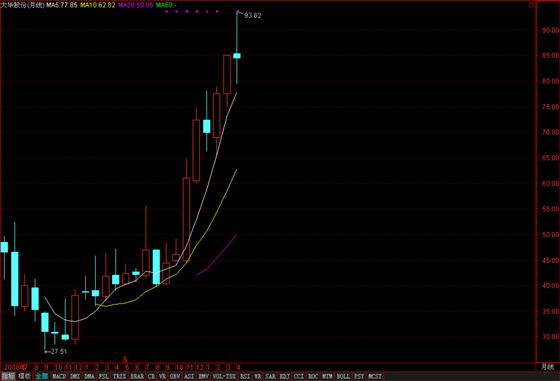Switch to the KDJ indicator tab
This screenshot has height=381, width=560.
click(x=284, y=376)
